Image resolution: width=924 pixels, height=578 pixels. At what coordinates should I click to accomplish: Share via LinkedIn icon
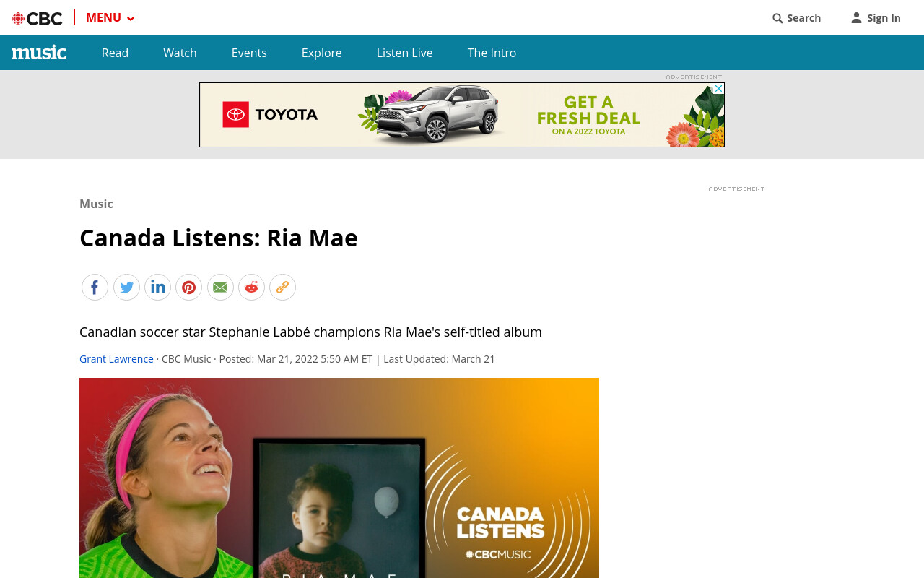pos(157,288)
